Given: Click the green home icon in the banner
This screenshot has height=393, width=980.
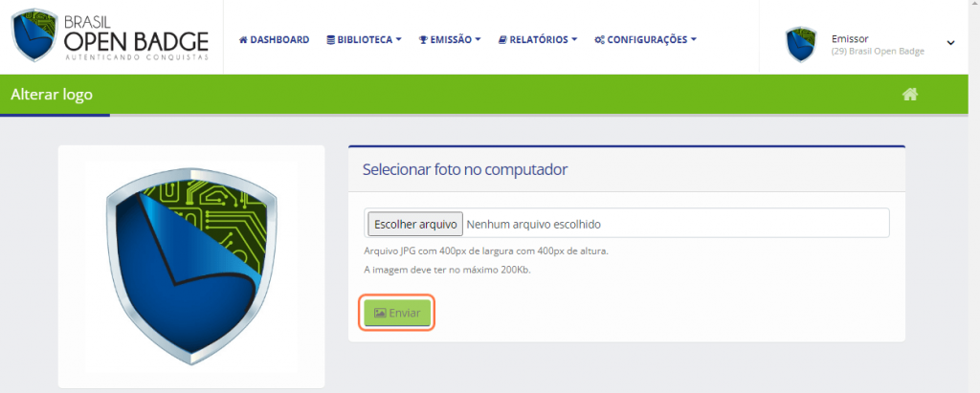Looking at the screenshot, I should pos(910,95).
